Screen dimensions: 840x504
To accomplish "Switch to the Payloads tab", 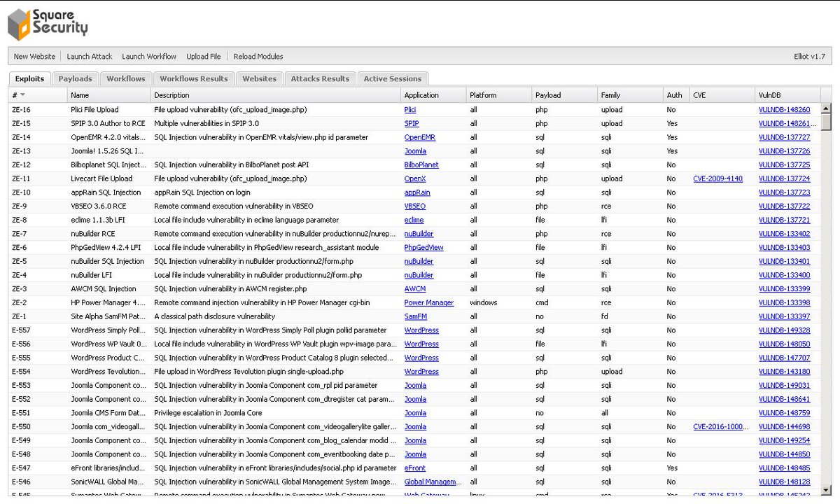I will click(x=75, y=78).
